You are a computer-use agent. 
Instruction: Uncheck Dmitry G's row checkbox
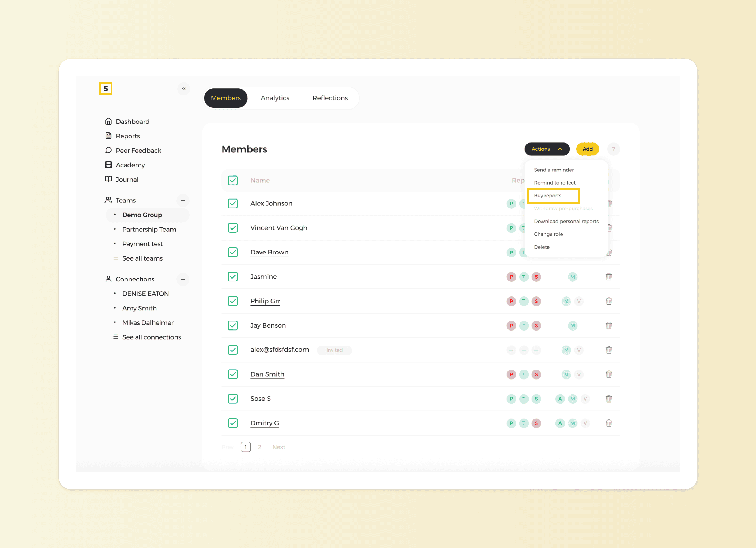point(233,423)
